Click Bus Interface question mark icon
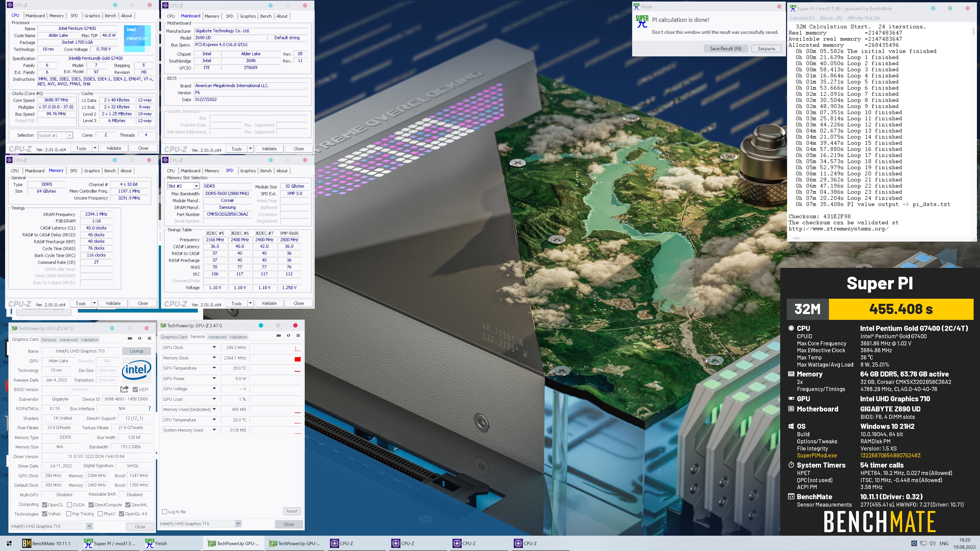This screenshot has height=551, width=980. [x=150, y=408]
